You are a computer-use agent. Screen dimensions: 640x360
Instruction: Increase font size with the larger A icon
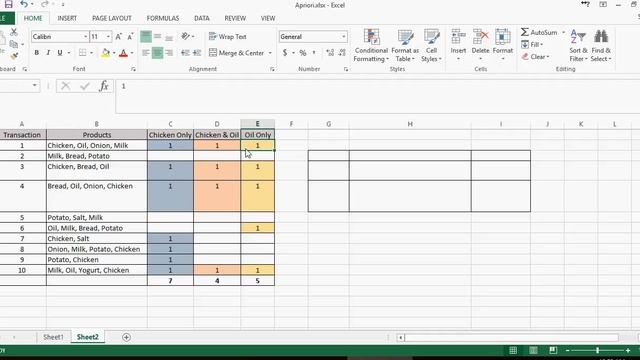[118, 37]
